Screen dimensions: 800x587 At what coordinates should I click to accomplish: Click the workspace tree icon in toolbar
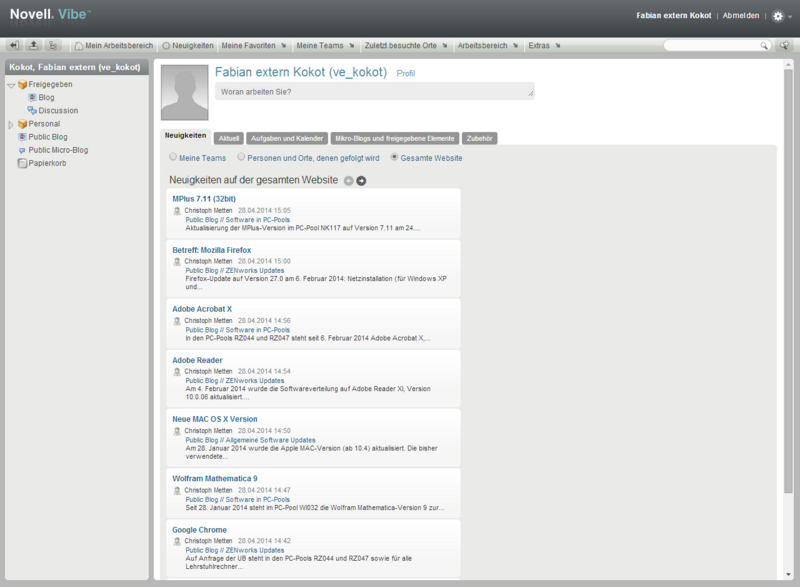(53, 45)
